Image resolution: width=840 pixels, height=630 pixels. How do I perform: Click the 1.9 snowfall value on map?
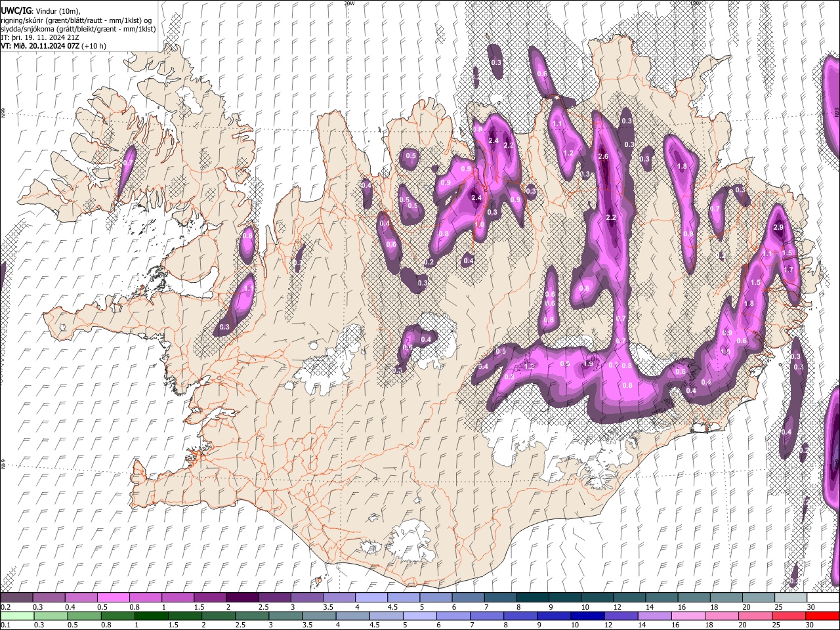click(x=589, y=364)
